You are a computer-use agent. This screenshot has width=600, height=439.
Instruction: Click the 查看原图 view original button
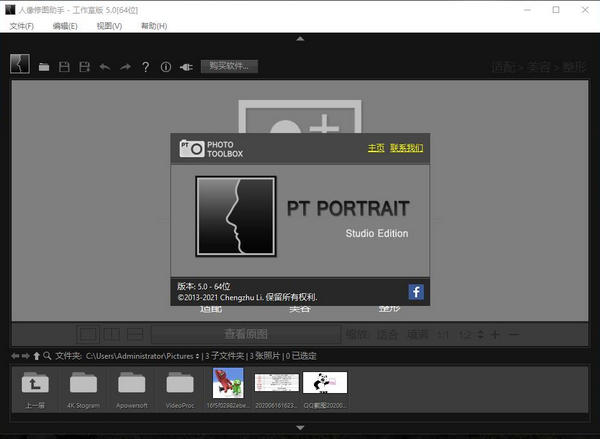click(x=246, y=335)
